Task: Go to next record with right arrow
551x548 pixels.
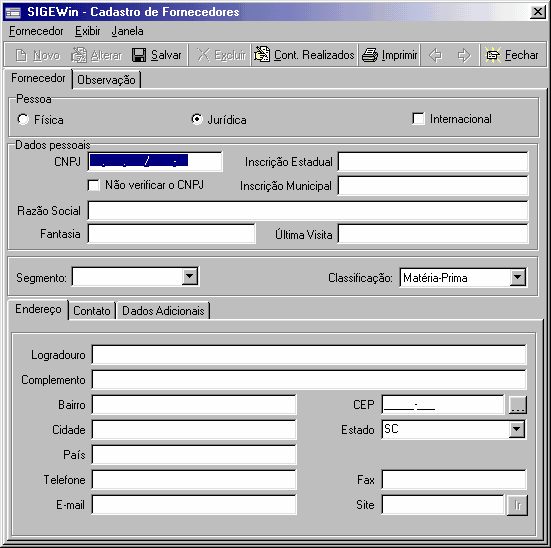Action: [x=464, y=55]
